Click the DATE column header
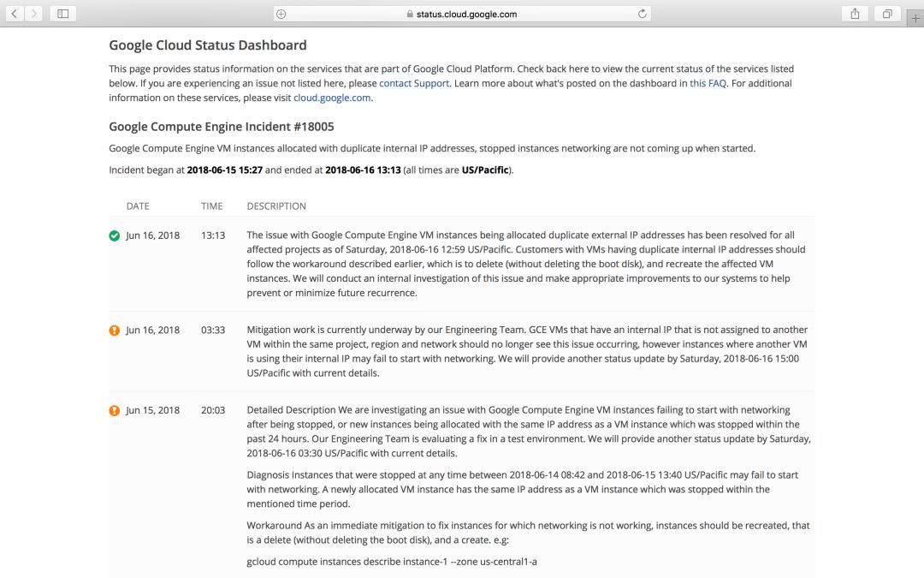Image resolution: width=924 pixels, height=578 pixels. click(x=138, y=206)
